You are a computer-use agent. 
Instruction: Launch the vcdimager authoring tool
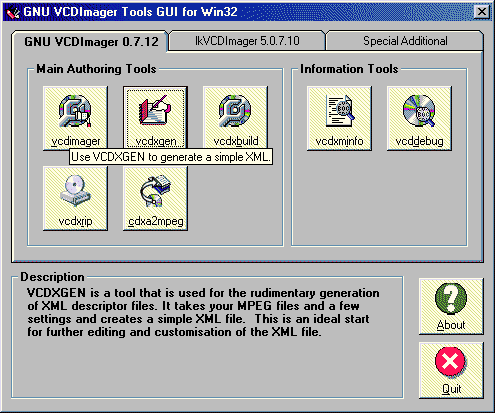coord(75,118)
